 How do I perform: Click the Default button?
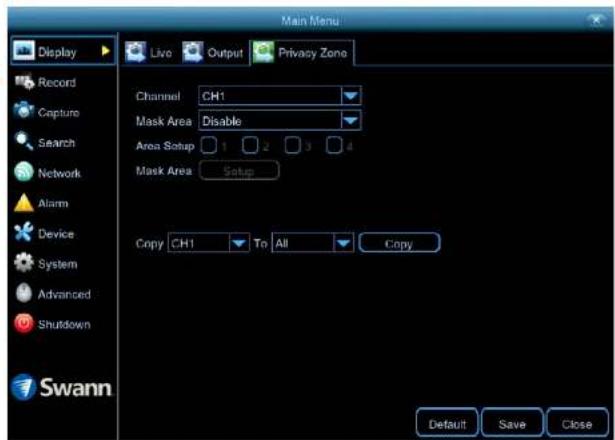coord(447,423)
